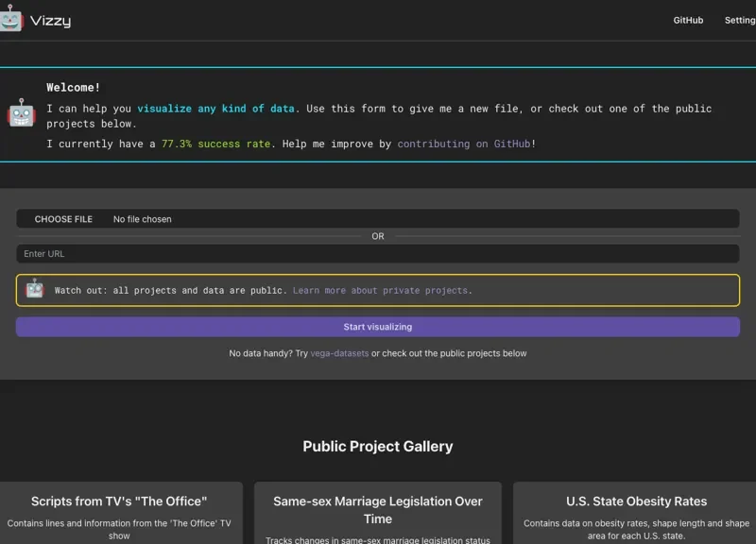Viewport: 756px width, 544px height.
Task: Click the "No file chosen" label
Action: coord(143,219)
